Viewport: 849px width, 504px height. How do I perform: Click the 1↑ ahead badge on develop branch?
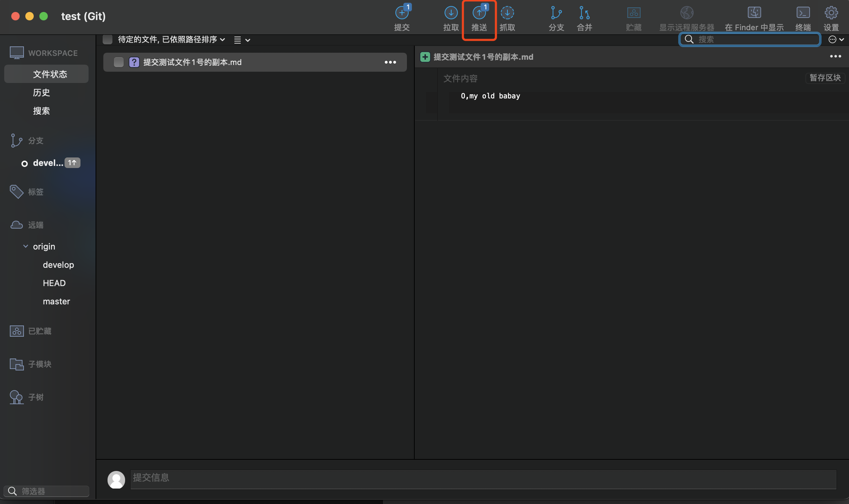tap(72, 163)
